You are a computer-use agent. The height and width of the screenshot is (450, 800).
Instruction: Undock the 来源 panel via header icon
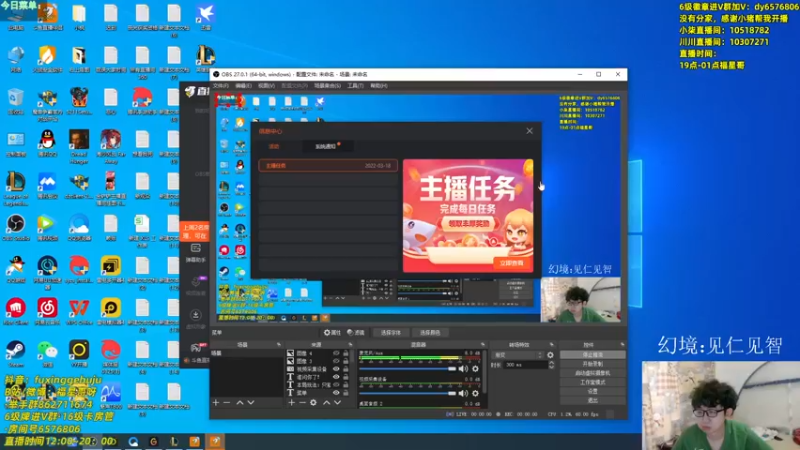pos(350,344)
